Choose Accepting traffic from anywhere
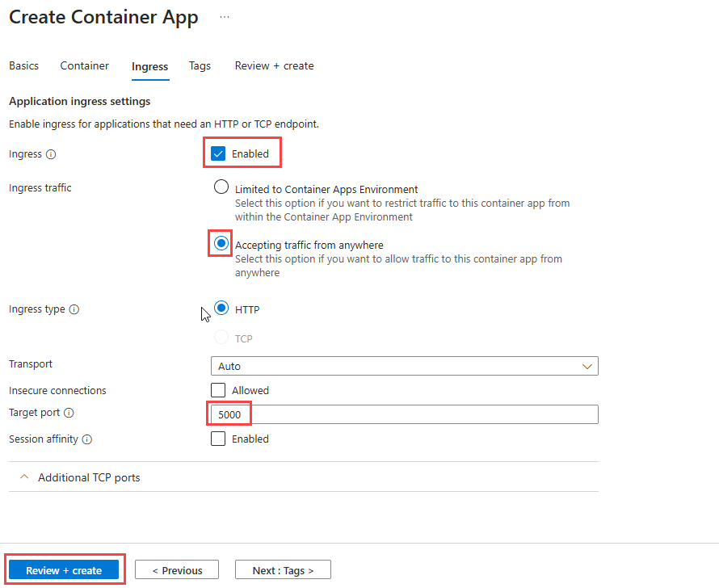Viewport: 719px width, 588px height. (x=221, y=243)
